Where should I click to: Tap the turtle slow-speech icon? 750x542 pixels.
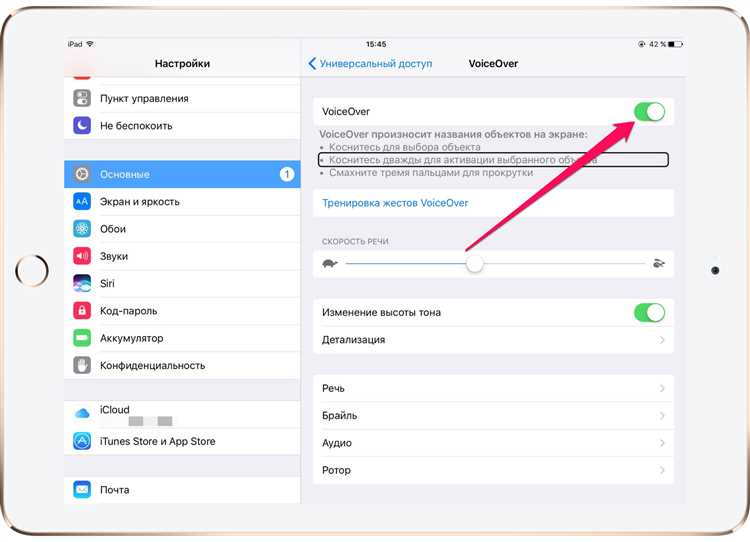click(x=330, y=263)
